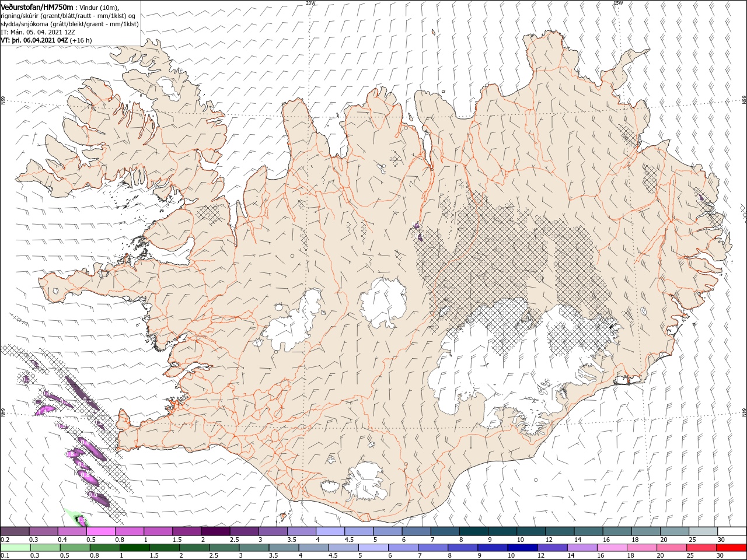Pick the violet 3 snow legend swatch
The width and height of the screenshot is (747, 560).
(x=273, y=531)
